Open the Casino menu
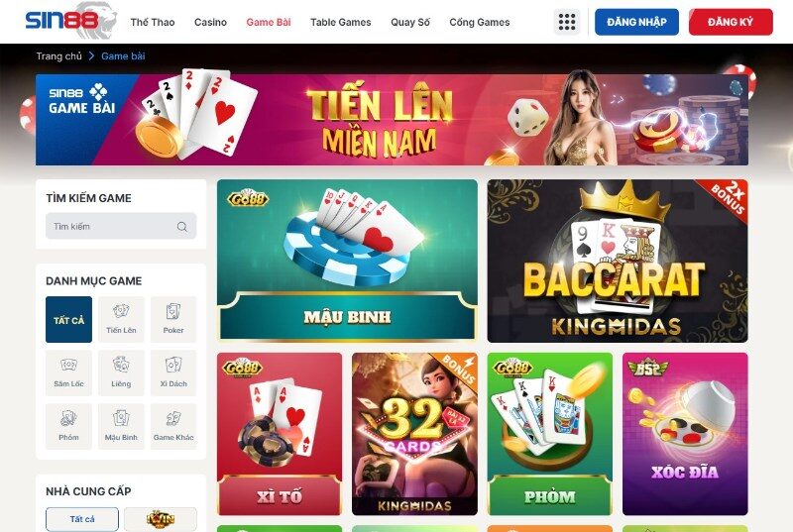 tap(210, 22)
